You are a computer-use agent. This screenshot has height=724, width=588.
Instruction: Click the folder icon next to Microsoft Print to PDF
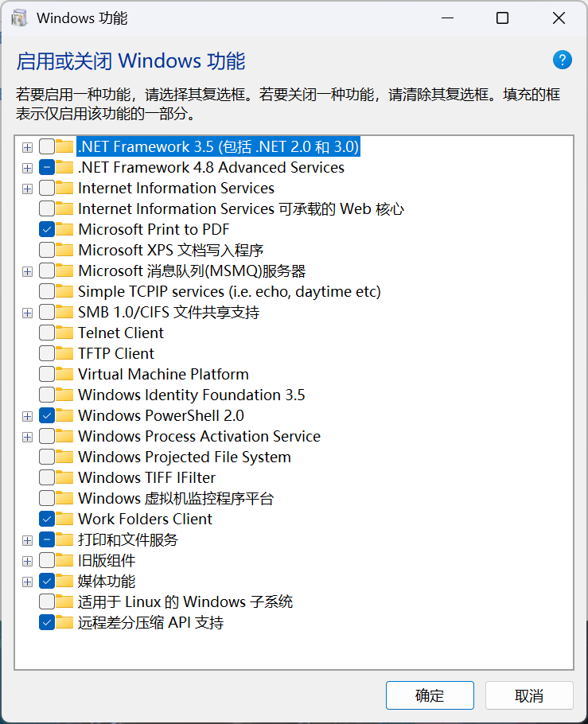[64, 229]
